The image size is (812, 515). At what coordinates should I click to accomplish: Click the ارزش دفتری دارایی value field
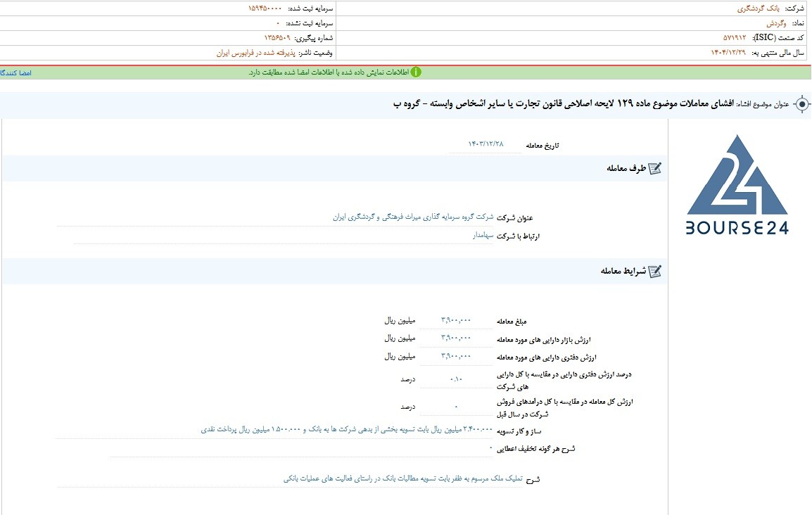click(x=456, y=356)
